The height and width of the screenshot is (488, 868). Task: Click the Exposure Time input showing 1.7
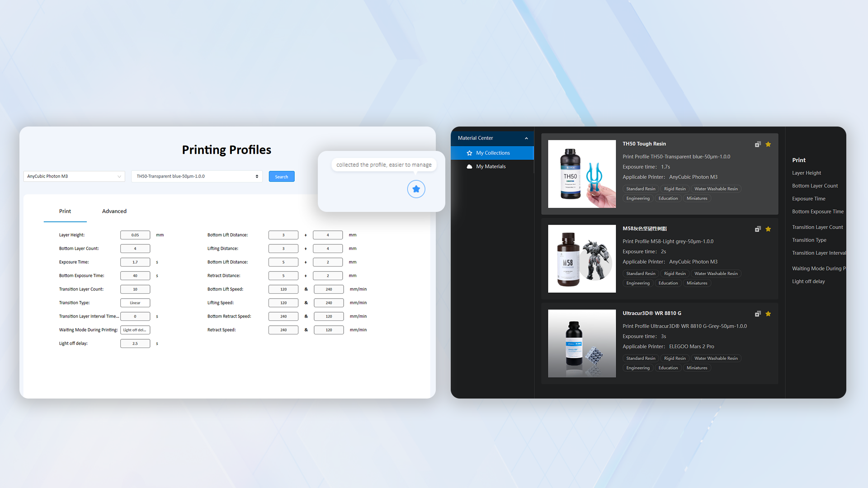(x=135, y=262)
